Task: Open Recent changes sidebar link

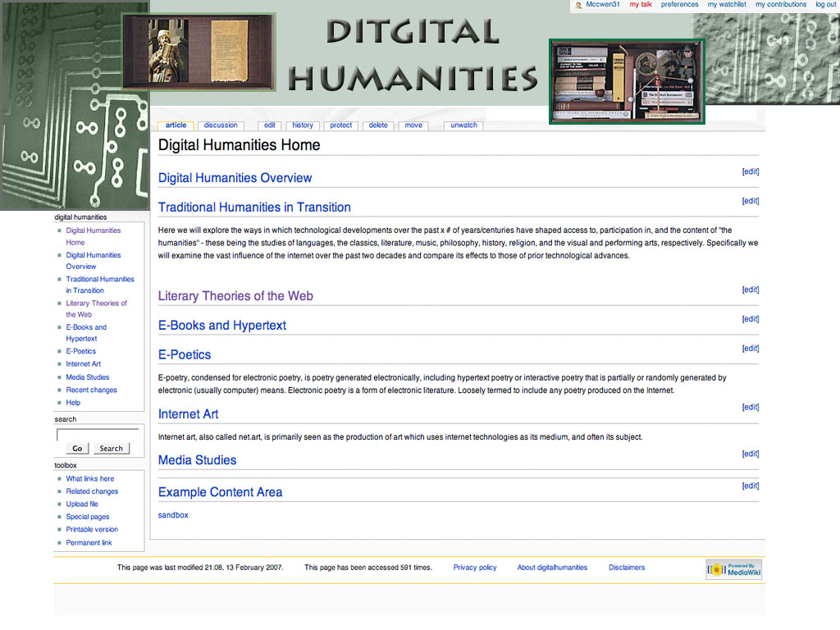Action: [92, 390]
